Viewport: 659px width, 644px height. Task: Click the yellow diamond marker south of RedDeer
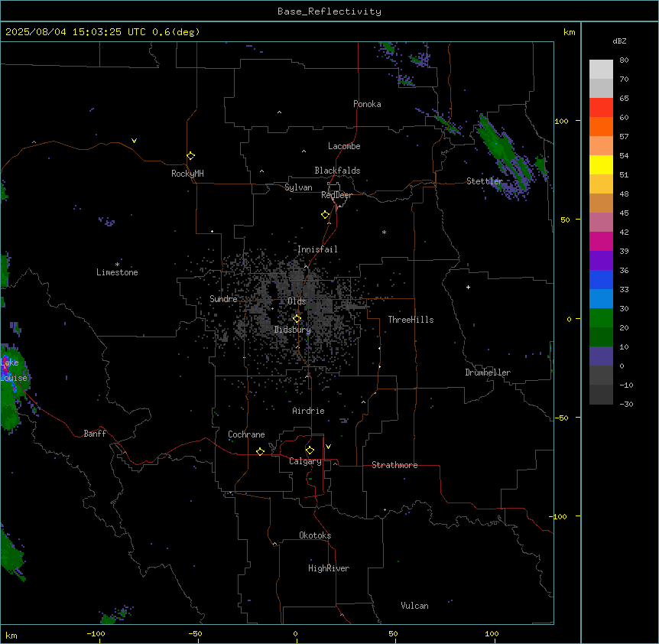point(326,215)
